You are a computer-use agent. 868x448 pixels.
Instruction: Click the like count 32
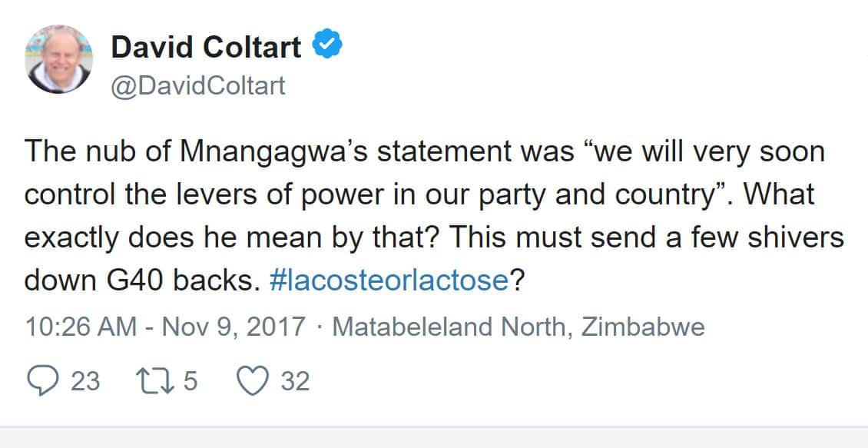[x=295, y=381]
